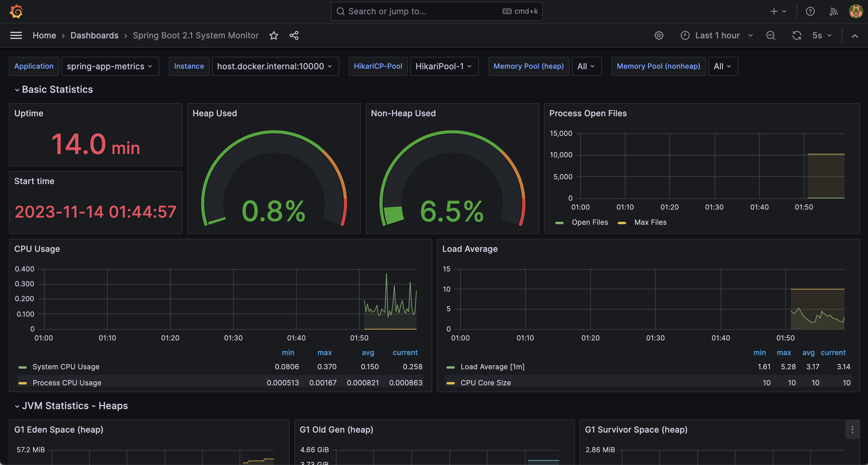The height and width of the screenshot is (465, 868).
Task: Zoom out the time range
Action: coord(770,35)
